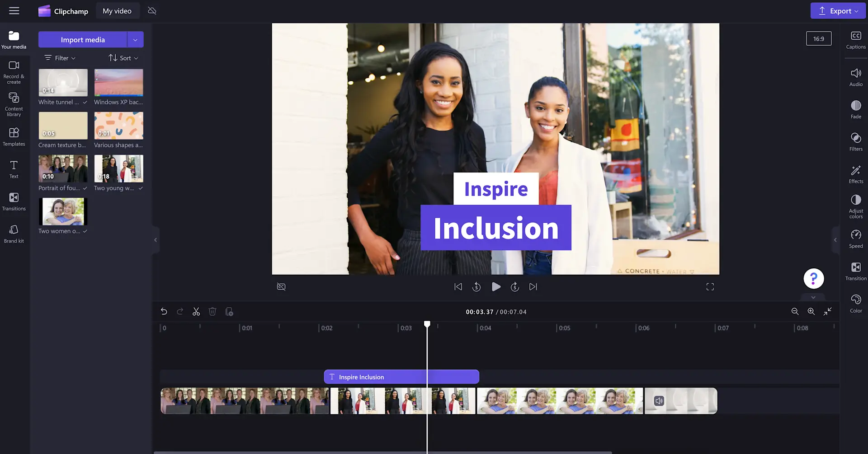868x454 pixels.
Task: Click the horizontal timeline scrollbar
Action: 382,452
